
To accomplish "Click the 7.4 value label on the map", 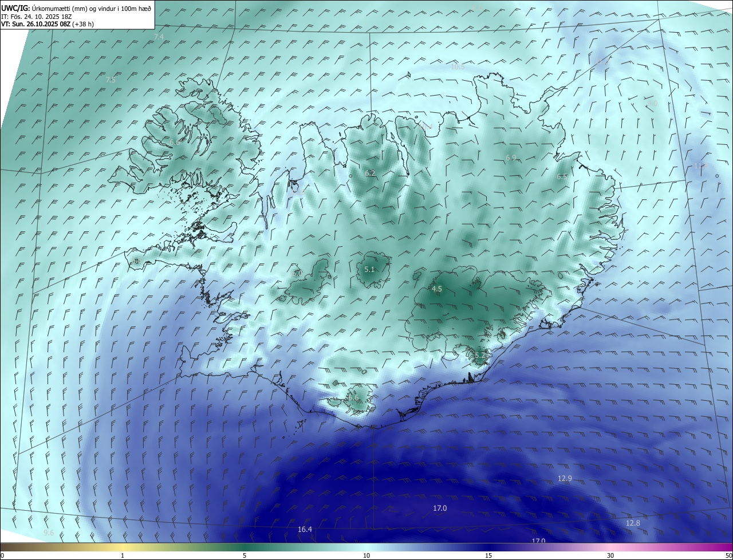I will tap(159, 37).
